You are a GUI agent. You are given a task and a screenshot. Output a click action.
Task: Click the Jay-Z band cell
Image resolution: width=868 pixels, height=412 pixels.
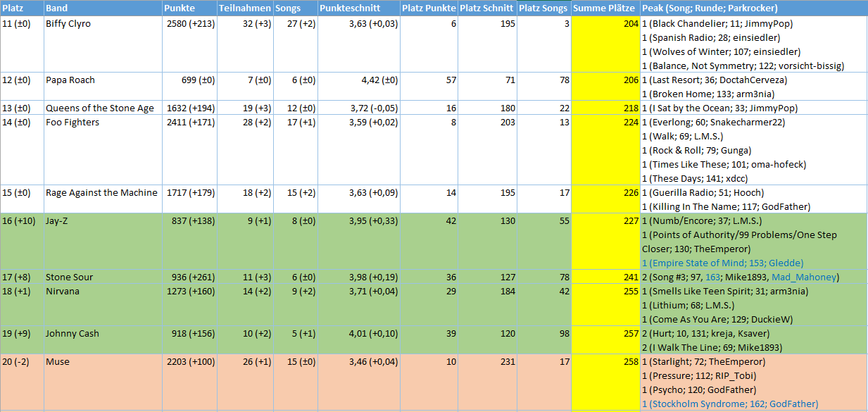tap(102, 242)
